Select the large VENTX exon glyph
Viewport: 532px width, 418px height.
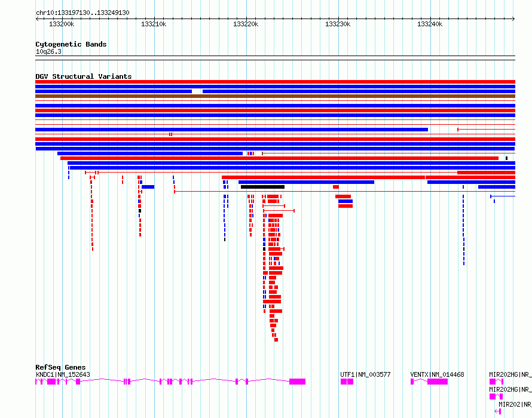[x=438, y=382]
